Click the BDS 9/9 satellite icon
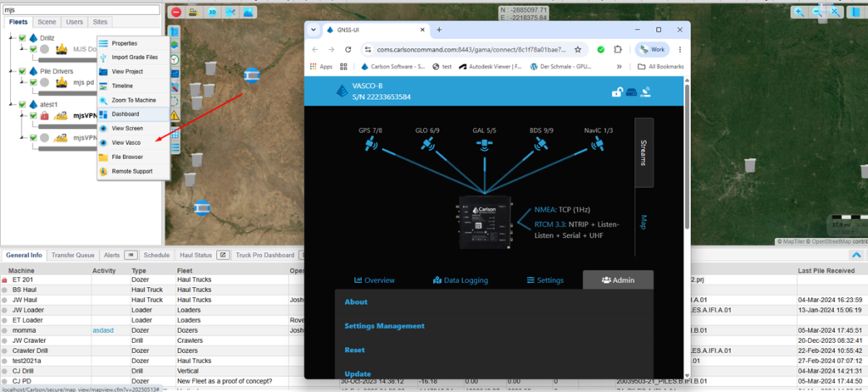868x392 pixels. [x=541, y=145]
